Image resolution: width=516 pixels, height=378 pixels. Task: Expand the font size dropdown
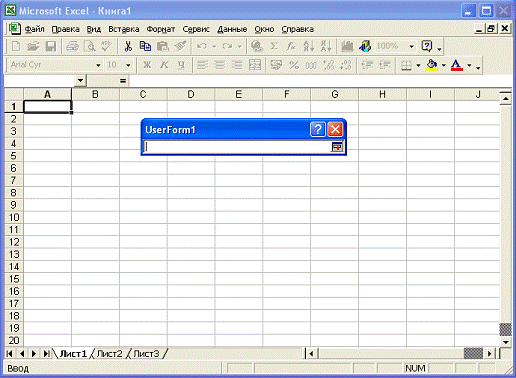click(x=128, y=65)
